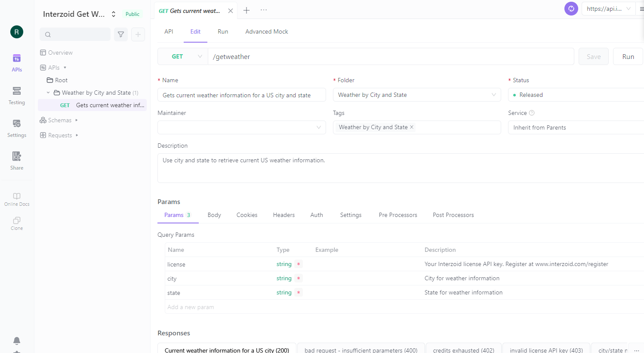Open the environment dropdown https://api.i...
The image size is (644, 353).
pos(609,9)
